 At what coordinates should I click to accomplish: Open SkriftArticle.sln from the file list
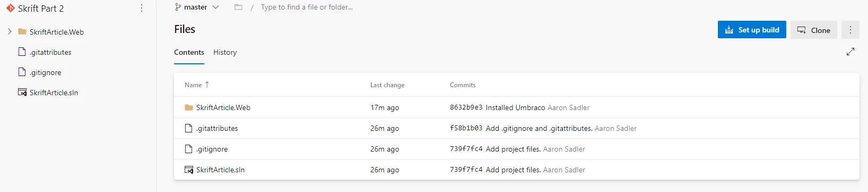pyautogui.click(x=220, y=170)
